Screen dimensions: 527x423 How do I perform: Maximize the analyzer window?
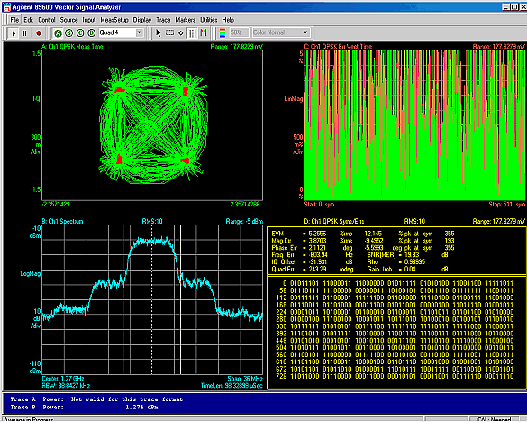point(514,7)
